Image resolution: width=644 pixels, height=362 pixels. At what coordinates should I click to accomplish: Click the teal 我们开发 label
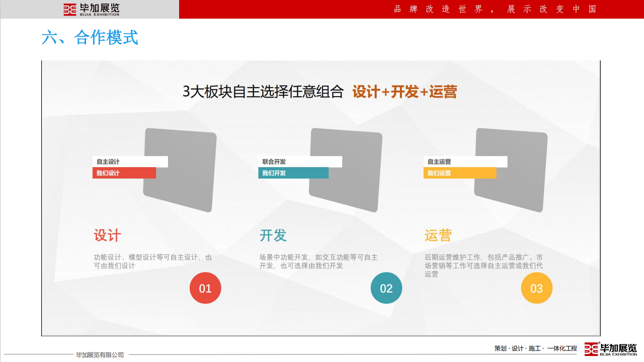pyautogui.click(x=293, y=173)
